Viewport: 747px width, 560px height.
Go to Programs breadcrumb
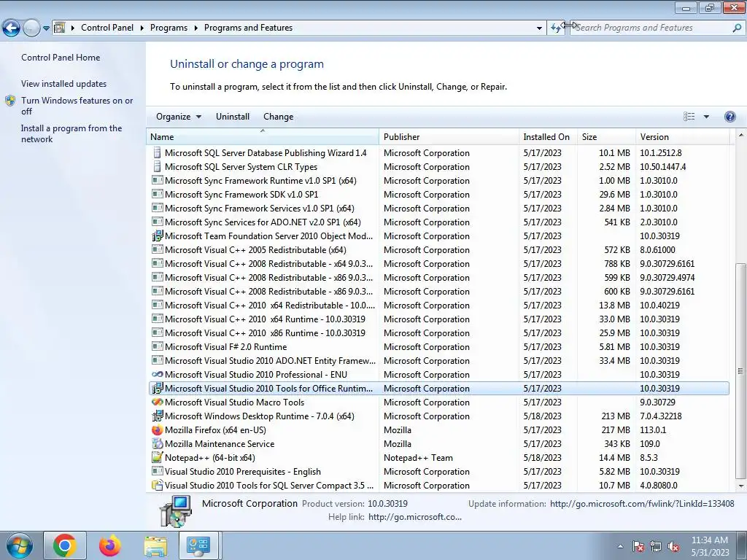(x=169, y=28)
